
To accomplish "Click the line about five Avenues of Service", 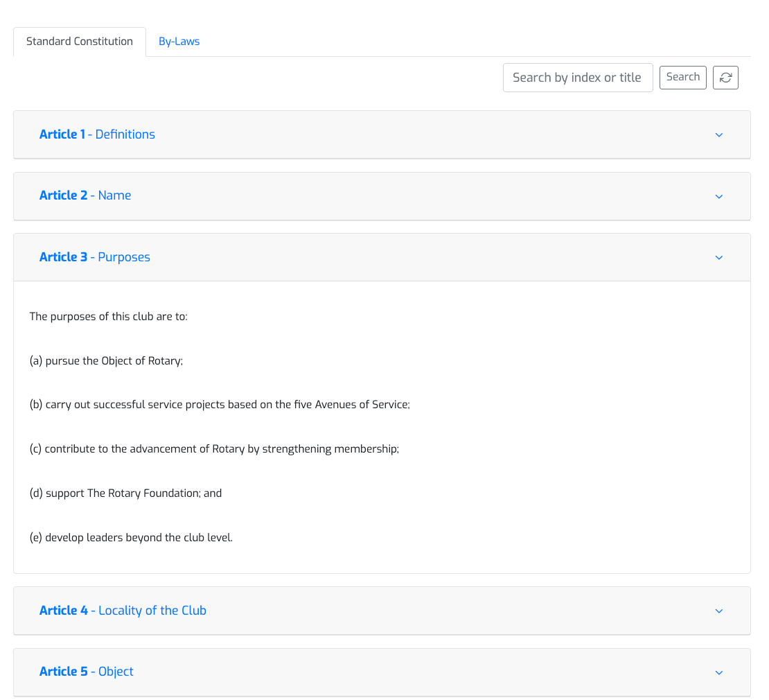I will point(220,405).
